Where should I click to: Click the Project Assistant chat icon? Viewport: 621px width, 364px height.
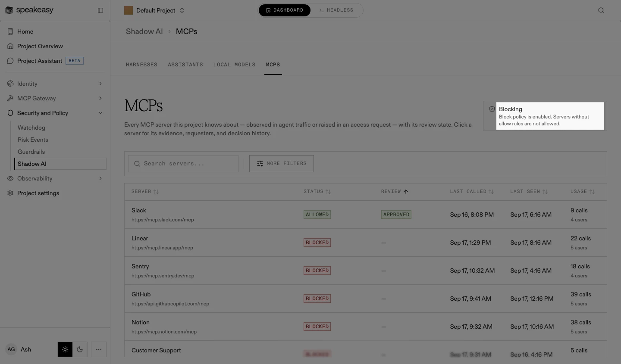point(10,61)
